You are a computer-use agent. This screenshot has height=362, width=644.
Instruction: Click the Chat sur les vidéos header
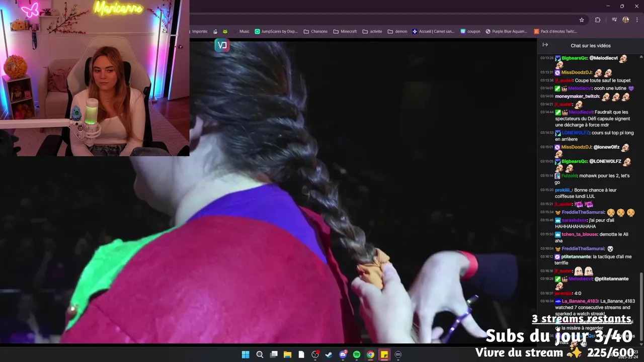pos(591,45)
